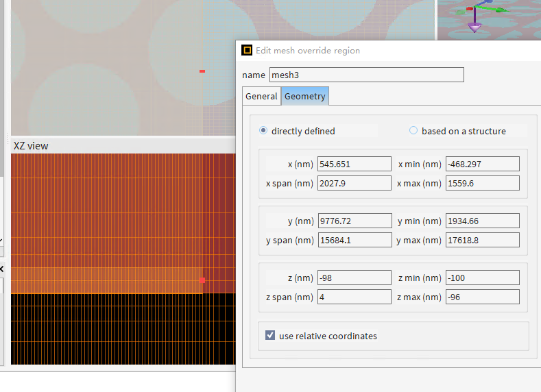Screen dimensions: 541x392
Task: Select the directly defined option
Action: [263, 131]
